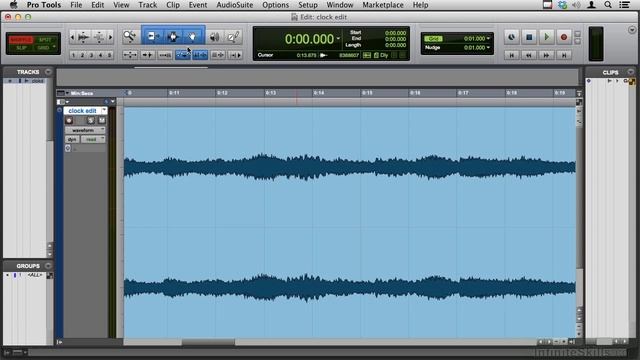Open the Clip menu
The image size is (640, 360).
(x=173, y=5)
